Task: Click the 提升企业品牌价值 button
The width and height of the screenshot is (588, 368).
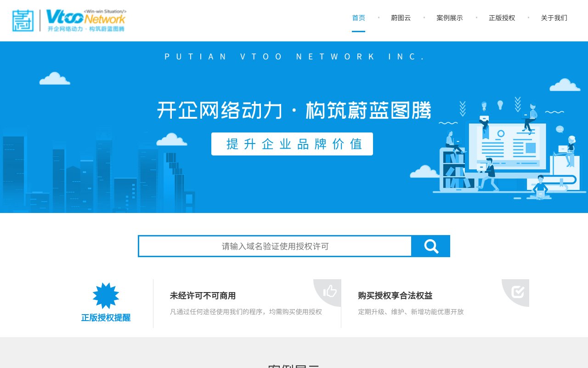Action: 292,144
